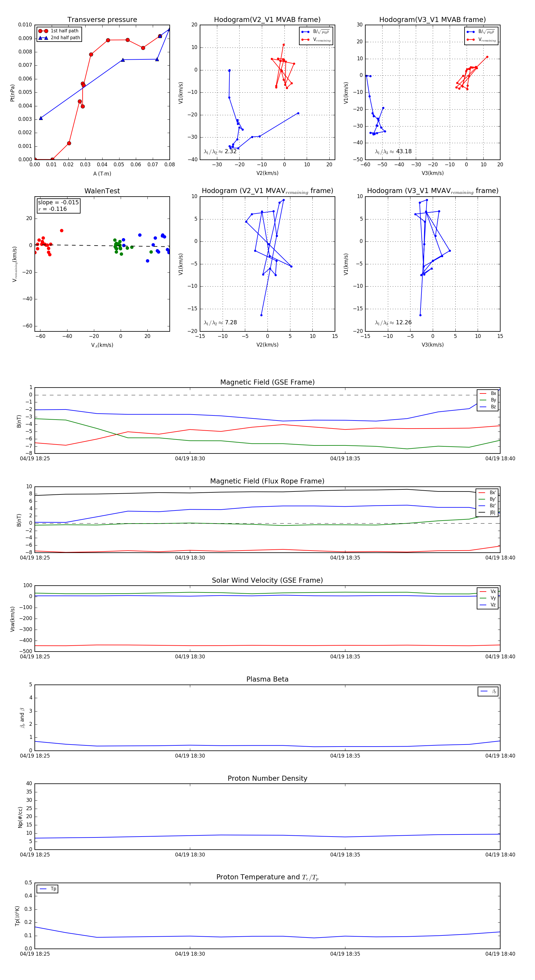
Task: Click the 'Vremaining(km/s)' y-axis label
Action: pos(15,264)
